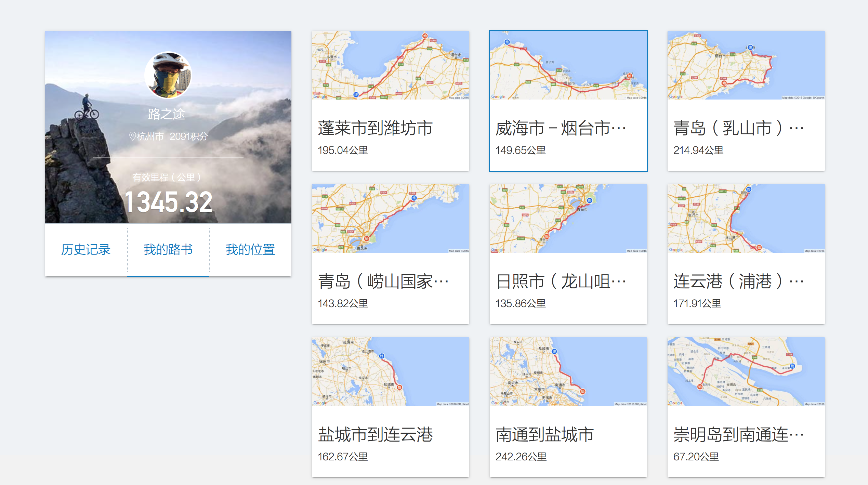This screenshot has height=485, width=868.
Task: Select the 我的路书 tab
Action: tap(168, 250)
